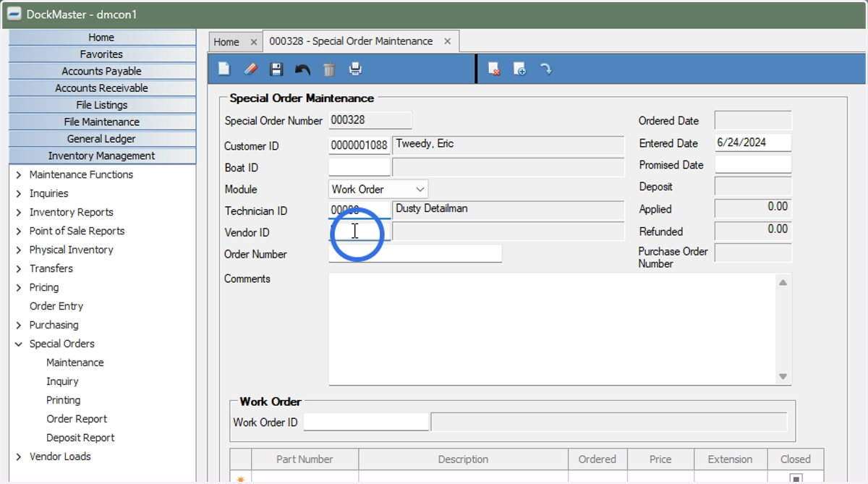The width and height of the screenshot is (868, 484).
Task: Open the Home navigation section
Action: [101, 38]
